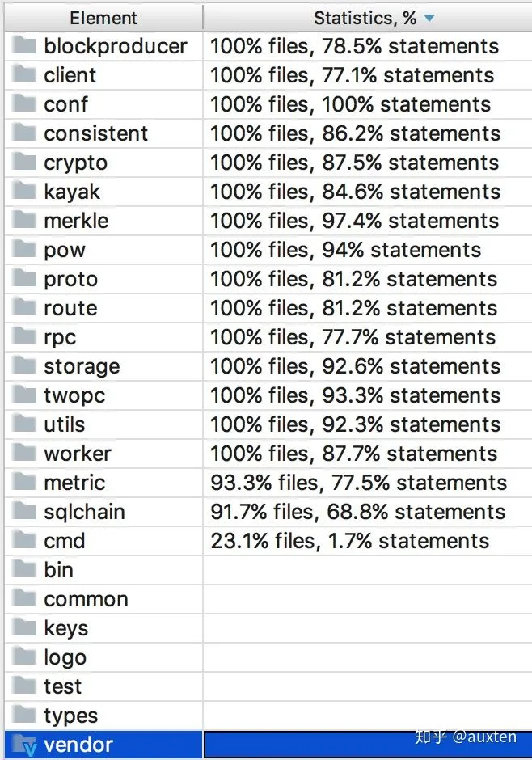Click pow coverage statistics cell
532x760 pixels.
coord(345,250)
